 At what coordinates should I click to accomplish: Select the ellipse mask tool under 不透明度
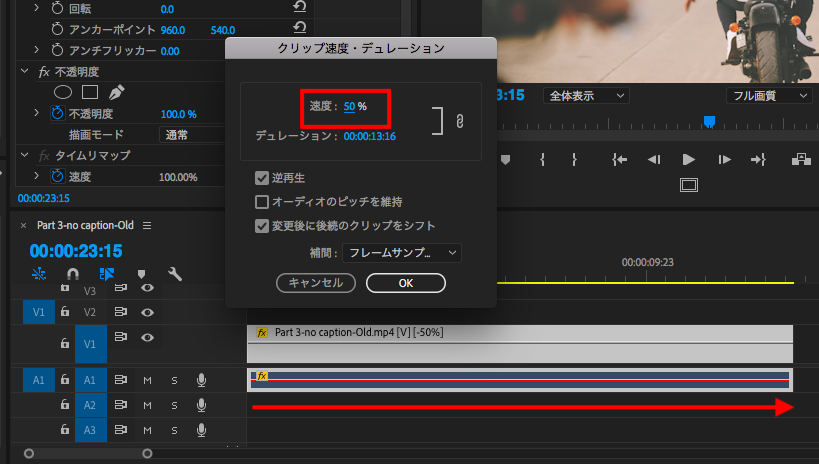[x=62, y=92]
